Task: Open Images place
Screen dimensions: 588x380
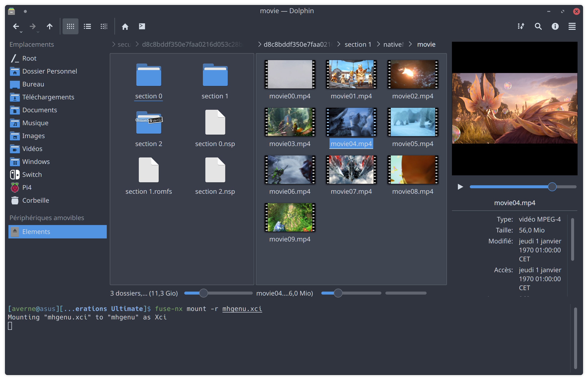Action: point(58,136)
